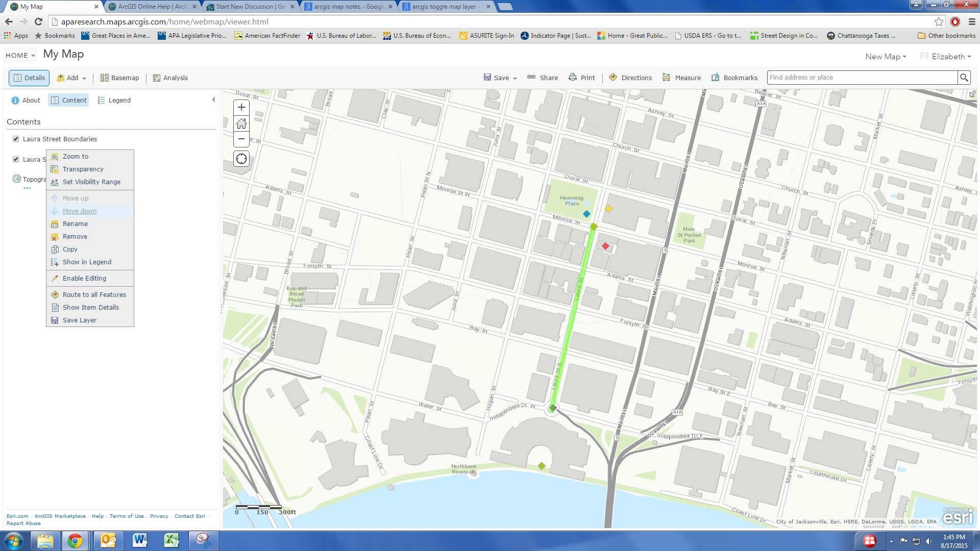Screen dimensions: 980x551
Task: Switch to Start New Discussion browser tab
Action: [x=251, y=7]
